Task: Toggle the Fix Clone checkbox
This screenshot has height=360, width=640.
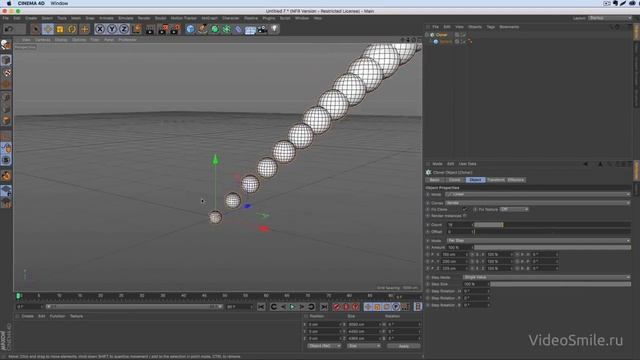Action: [464, 209]
